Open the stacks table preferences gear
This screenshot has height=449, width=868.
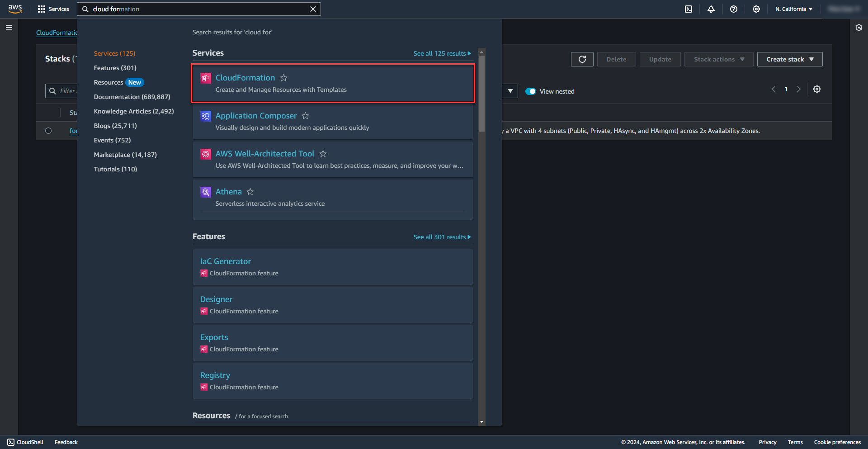(817, 89)
